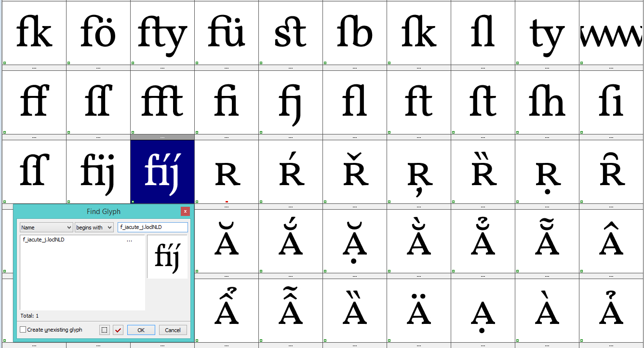Open the Name search field dropdown
This screenshot has width=644, height=348.
click(46, 228)
